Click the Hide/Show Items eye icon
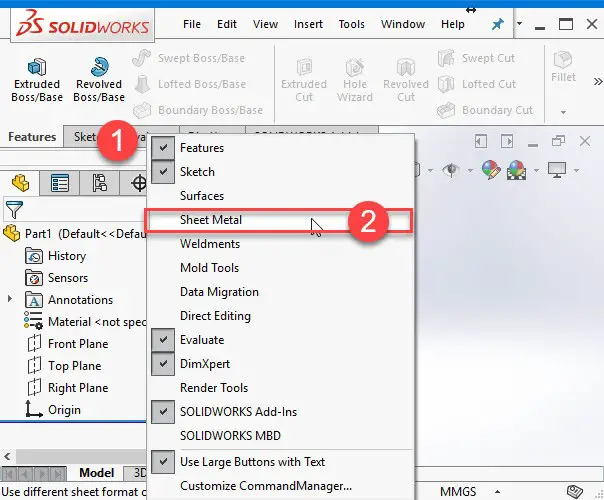The image size is (604, 500). (x=451, y=170)
